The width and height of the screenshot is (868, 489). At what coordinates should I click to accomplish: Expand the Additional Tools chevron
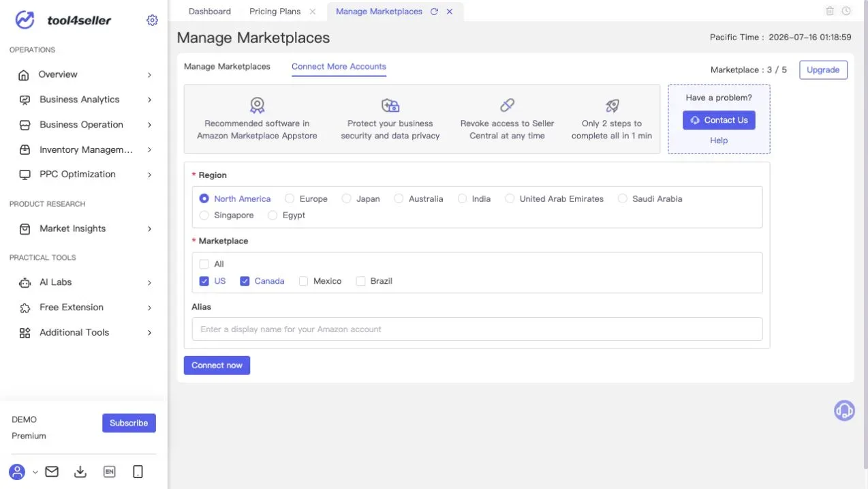pos(149,333)
